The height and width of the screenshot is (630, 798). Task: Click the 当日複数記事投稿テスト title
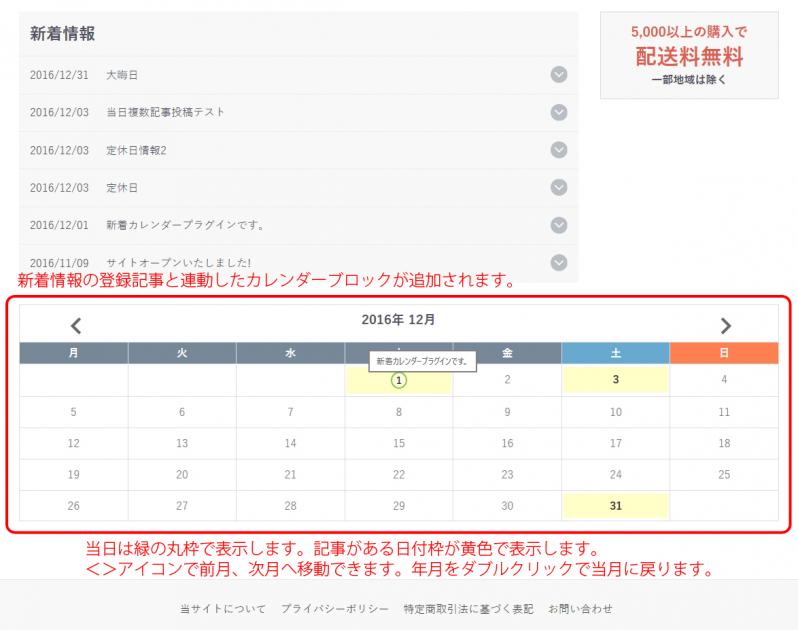click(165, 112)
